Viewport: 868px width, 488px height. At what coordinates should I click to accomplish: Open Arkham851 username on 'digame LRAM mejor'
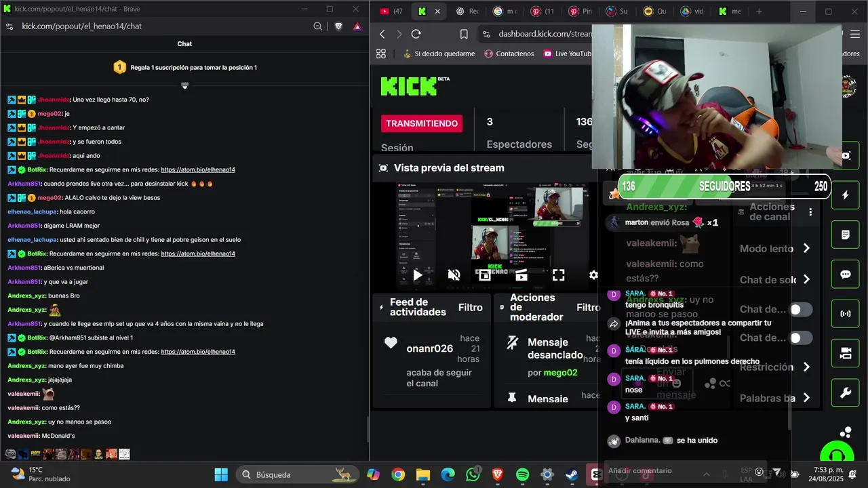[x=24, y=226]
